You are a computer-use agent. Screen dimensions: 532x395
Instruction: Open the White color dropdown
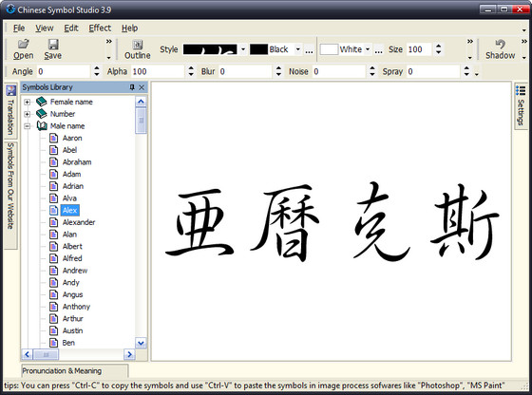pos(368,49)
